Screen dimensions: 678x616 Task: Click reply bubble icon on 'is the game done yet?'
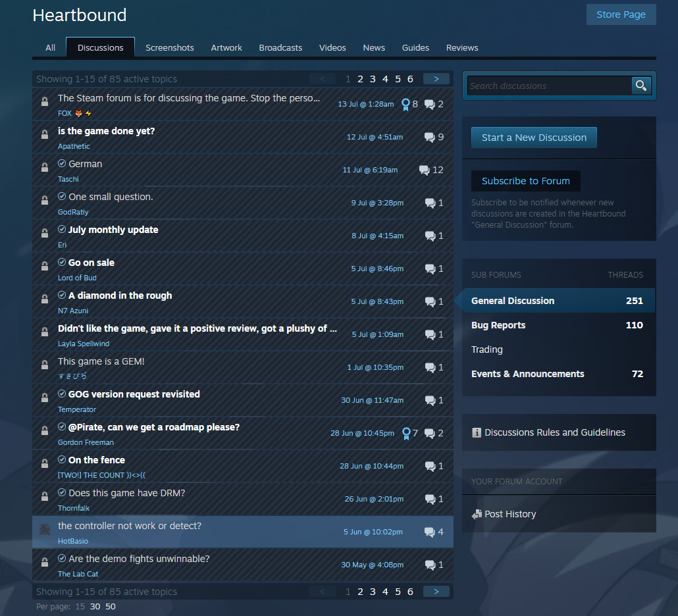[429, 137]
